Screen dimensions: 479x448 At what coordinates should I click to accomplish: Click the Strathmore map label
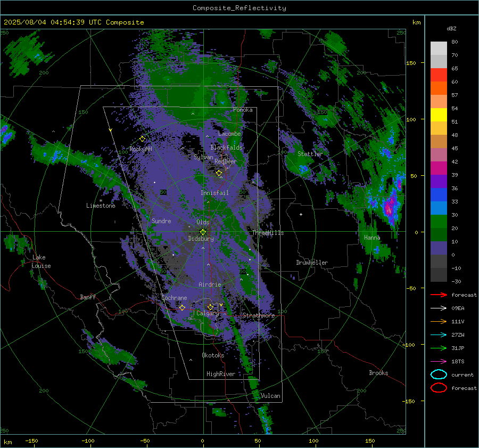[x=259, y=315]
